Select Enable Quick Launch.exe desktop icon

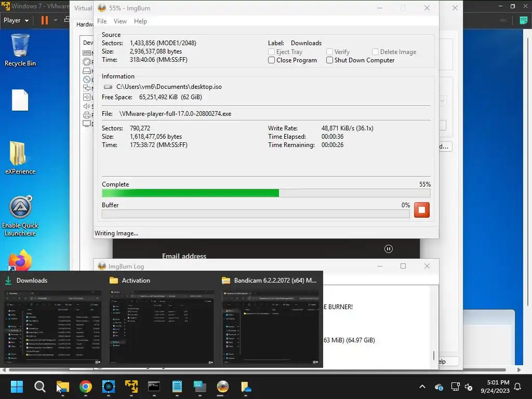click(20, 216)
